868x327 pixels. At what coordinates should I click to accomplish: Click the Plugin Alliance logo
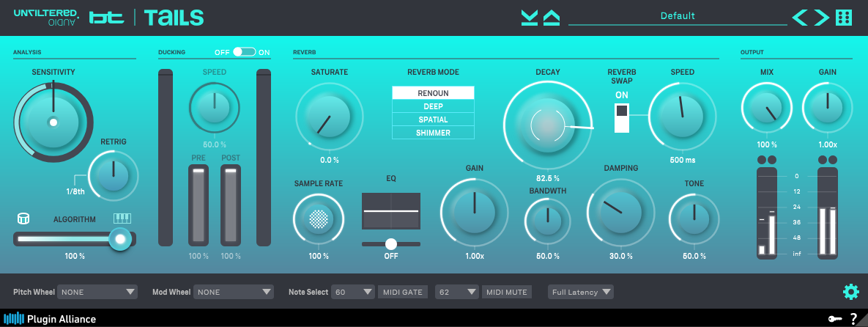click(50, 319)
